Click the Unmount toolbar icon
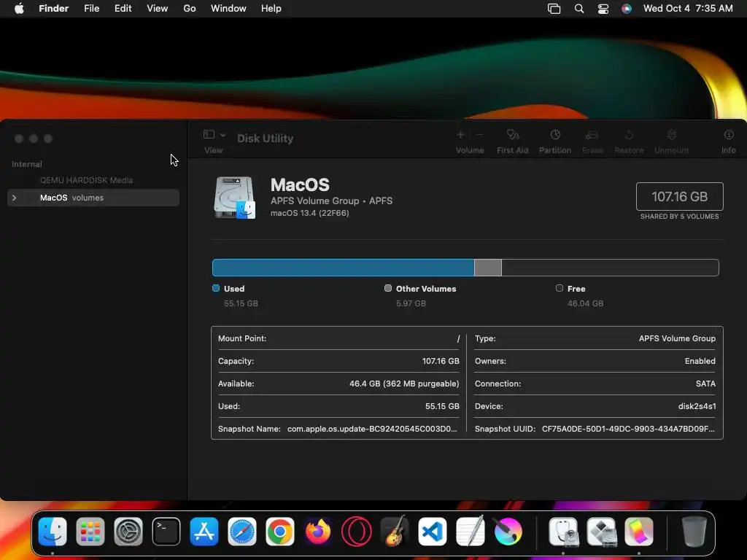This screenshot has width=747, height=560. (671, 135)
